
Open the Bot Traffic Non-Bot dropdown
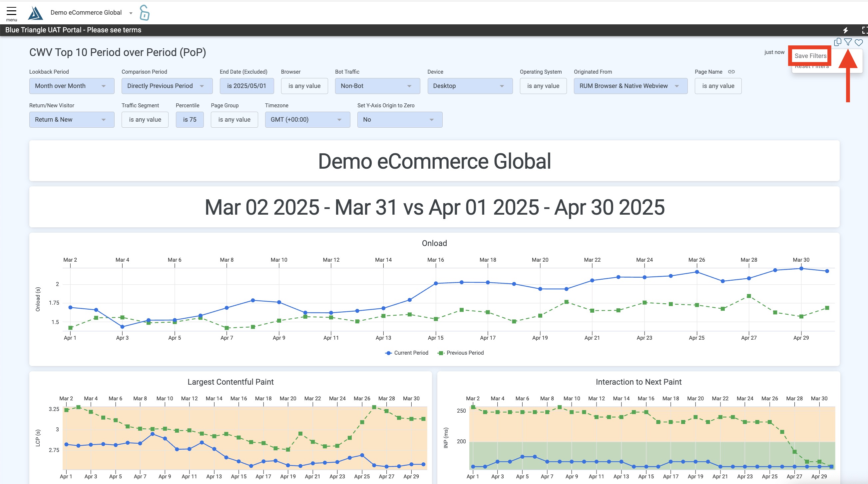(377, 86)
